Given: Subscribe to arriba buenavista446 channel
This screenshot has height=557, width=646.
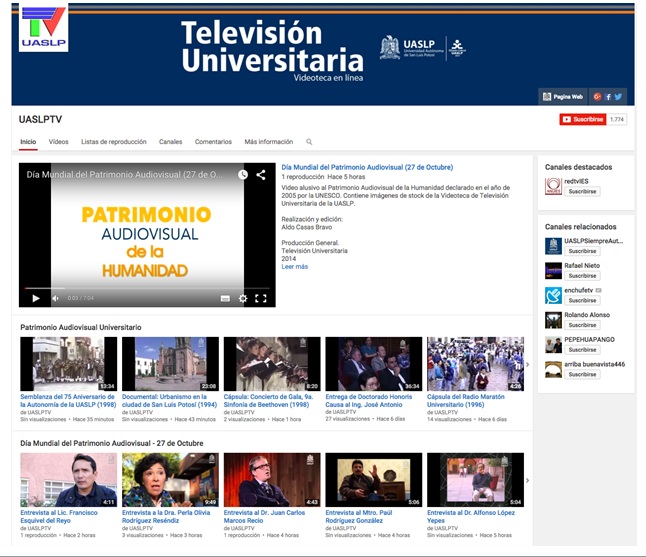Looking at the screenshot, I should 583,374.
